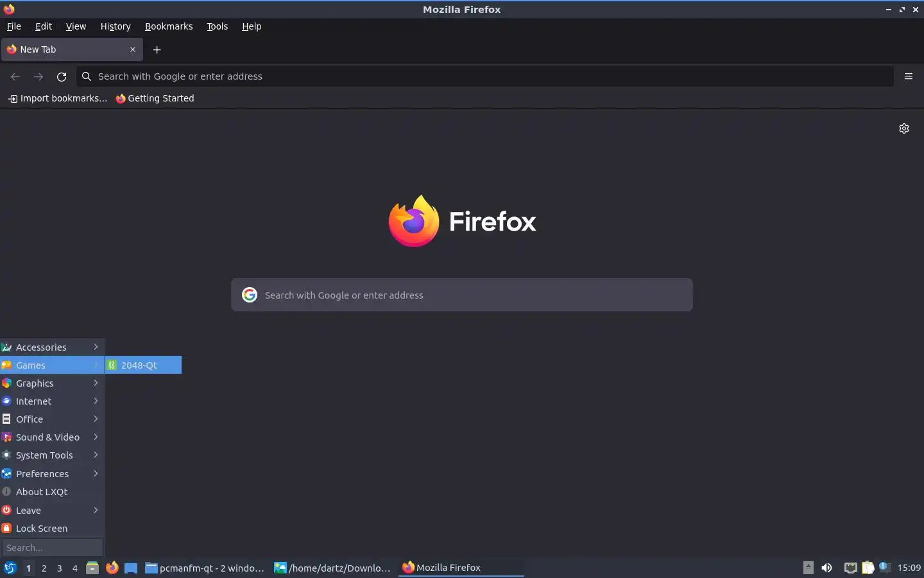The width and height of the screenshot is (924, 578).
Task: Open new tab page personalize gear
Action: [904, 128]
